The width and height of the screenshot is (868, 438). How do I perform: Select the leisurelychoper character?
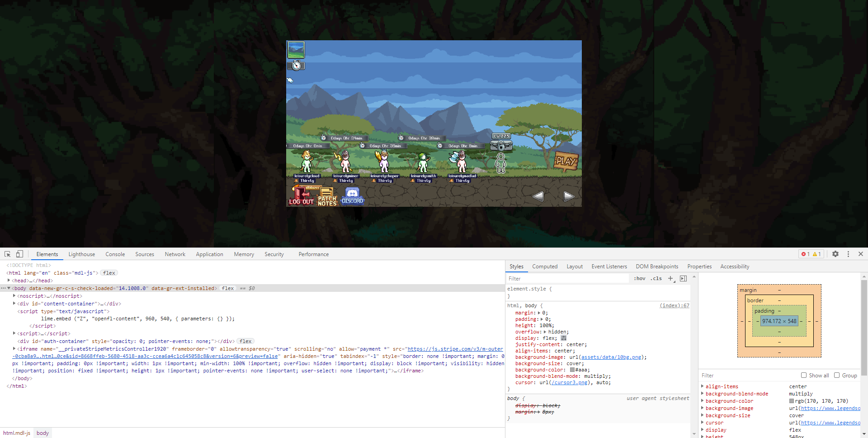click(x=383, y=162)
